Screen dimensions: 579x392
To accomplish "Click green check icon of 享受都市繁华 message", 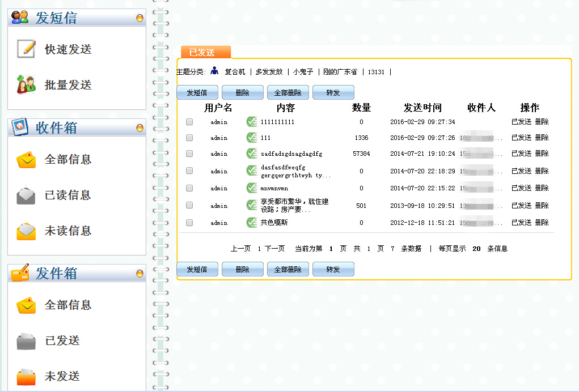I will pyautogui.click(x=252, y=205).
